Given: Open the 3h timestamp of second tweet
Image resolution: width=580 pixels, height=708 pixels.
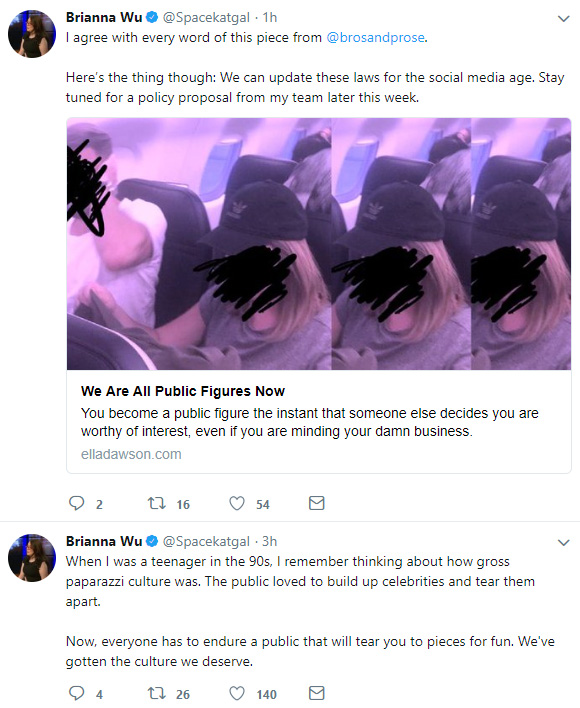Looking at the screenshot, I should pyautogui.click(x=270, y=541).
